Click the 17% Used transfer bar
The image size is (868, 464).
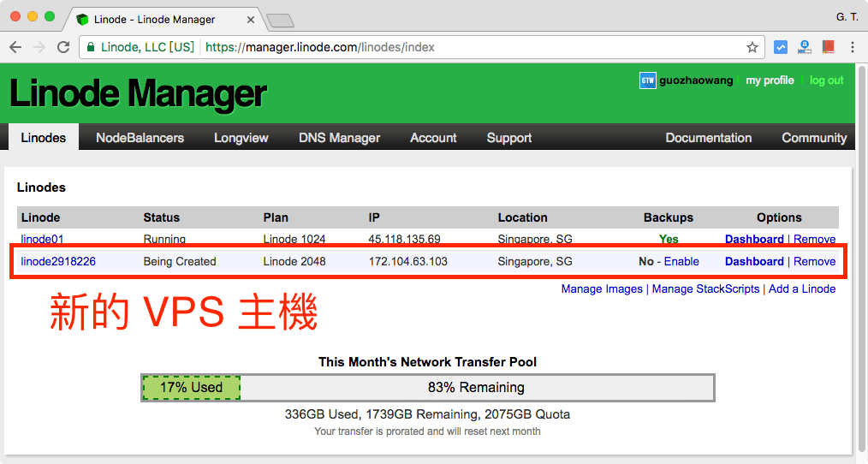[191, 387]
